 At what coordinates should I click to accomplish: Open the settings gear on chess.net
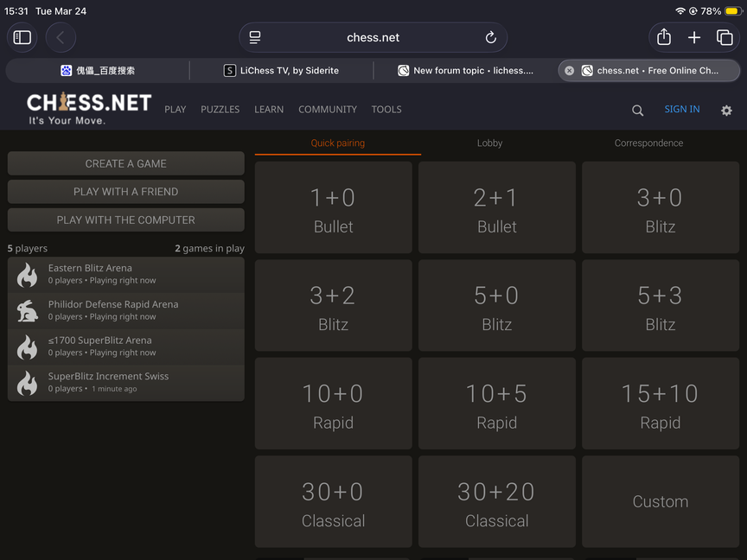(x=726, y=110)
